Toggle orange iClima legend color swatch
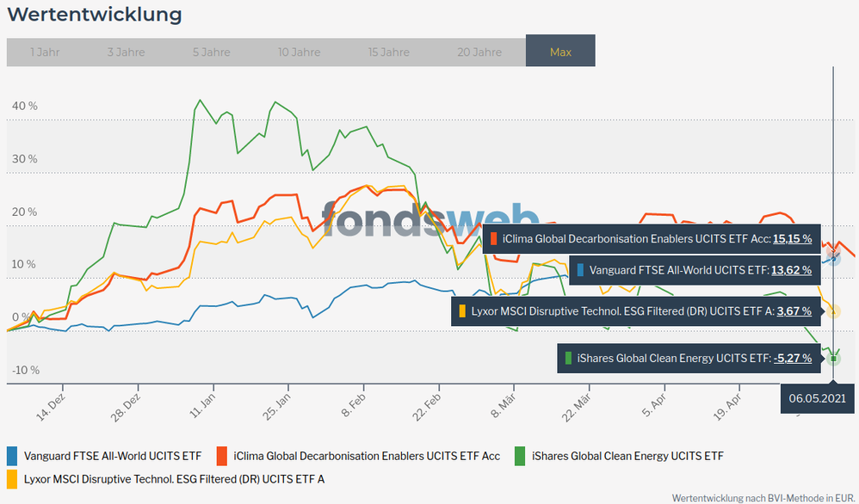Viewport: 859px width, 504px height. pyautogui.click(x=221, y=456)
